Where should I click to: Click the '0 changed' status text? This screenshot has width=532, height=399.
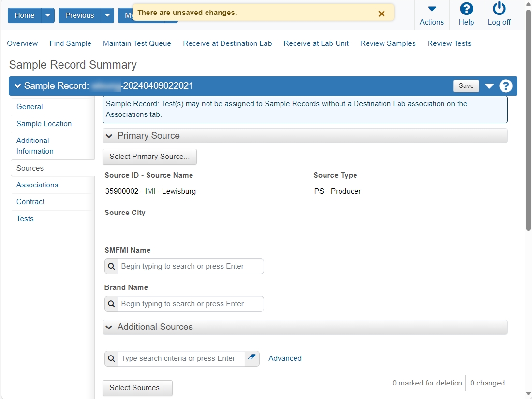(x=487, y=383)
